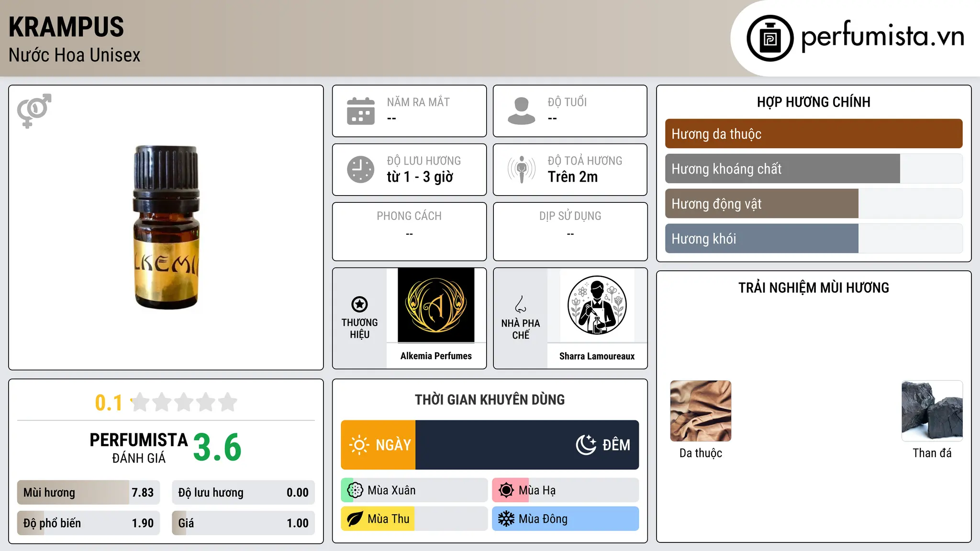Click the flower icon for Mùa Xuân
Image resolution: width=980 pixels, height=551 pixels.
[x=355, y=490]
